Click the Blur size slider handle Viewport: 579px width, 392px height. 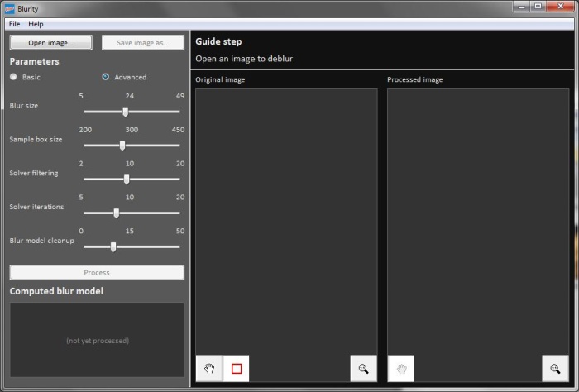point(126,112)
